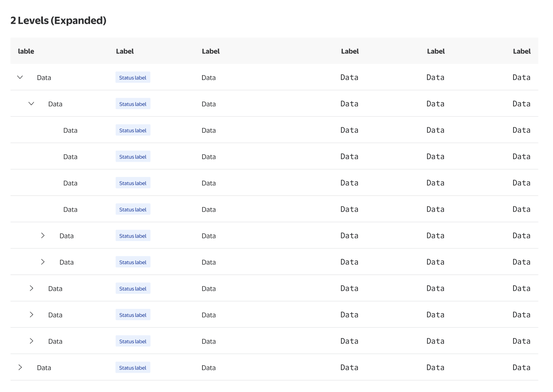Viewport: 553px width, 392px height.
Task: Expand the bottom-most row's chevron
Action: tap(20, 367)
